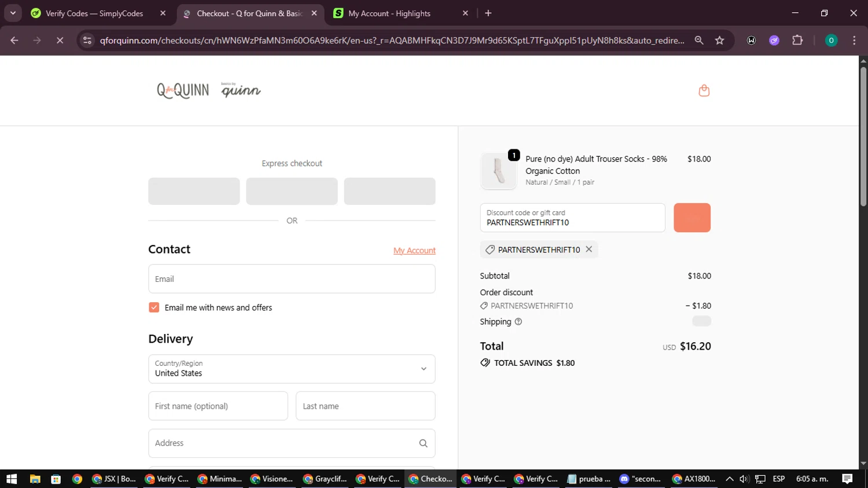Open the volume control in system tray
Image resolution: width=868 pixels, height=488 pixels.
pos(744,479)
